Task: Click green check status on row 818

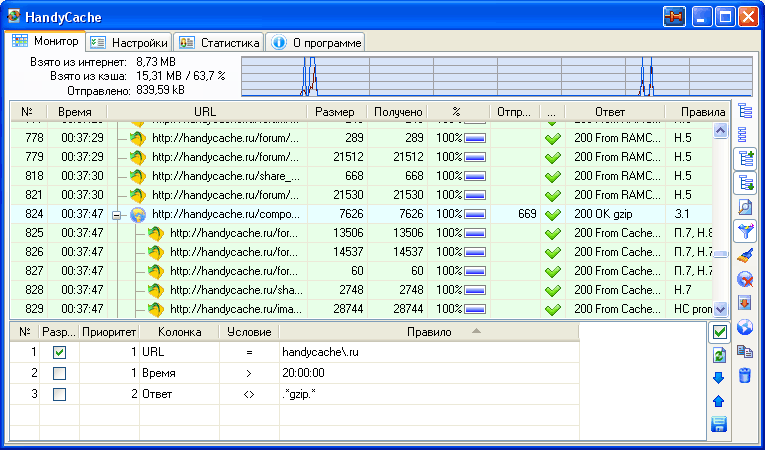Action: click(552, 177)
